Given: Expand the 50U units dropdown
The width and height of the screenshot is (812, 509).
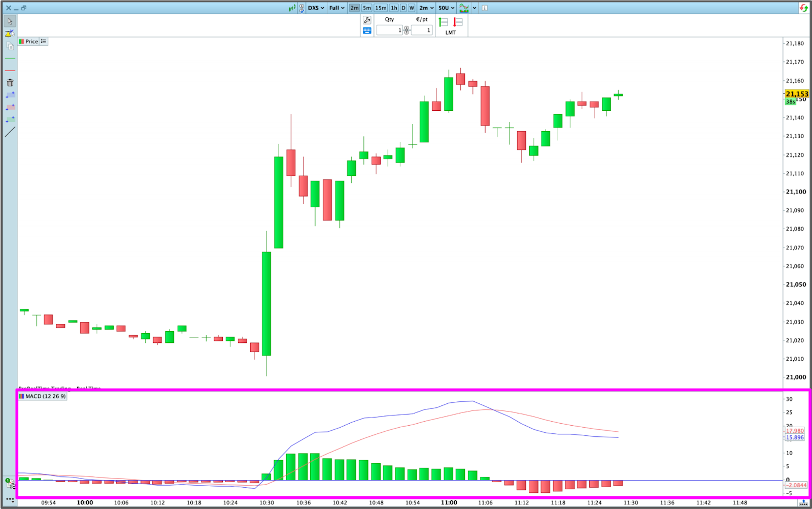Looking at the screenshot, I should [445, 8].
